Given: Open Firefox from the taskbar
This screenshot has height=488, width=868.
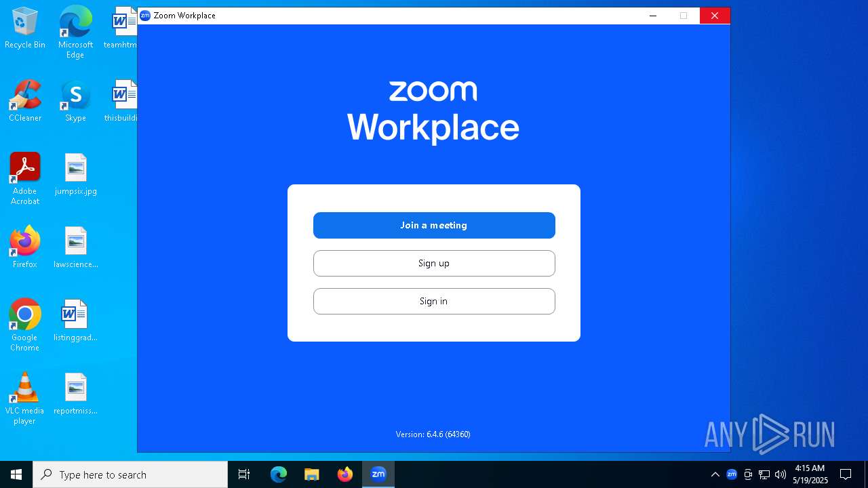Looking at the screenshot, I should tap(345, 474).
